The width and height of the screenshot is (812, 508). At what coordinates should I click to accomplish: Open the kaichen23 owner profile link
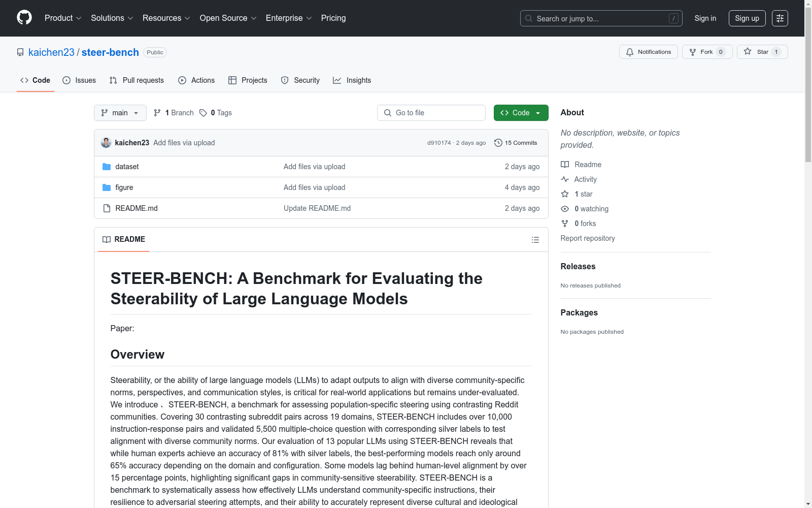51,52
